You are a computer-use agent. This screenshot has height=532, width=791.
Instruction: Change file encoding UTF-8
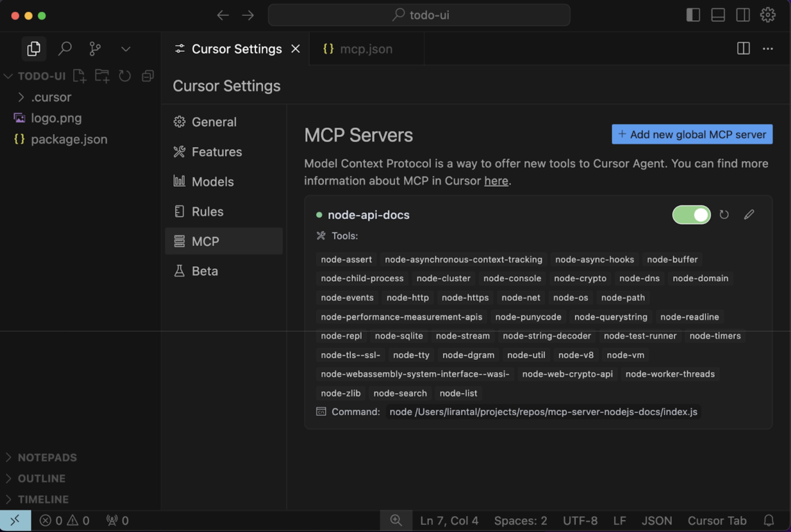tap(580, 521)
